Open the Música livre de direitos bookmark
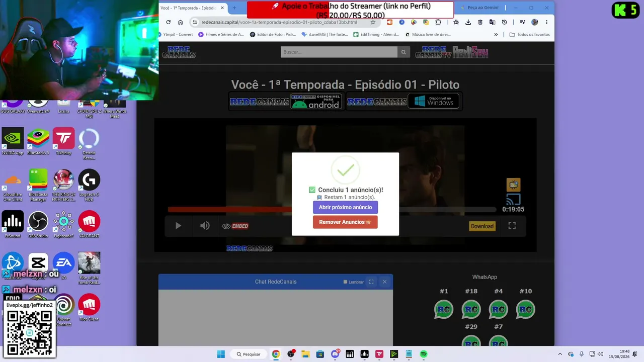Image resolution: width=644 pixels, height=362 pixels. pyautogui.click(x=428, y=35)
